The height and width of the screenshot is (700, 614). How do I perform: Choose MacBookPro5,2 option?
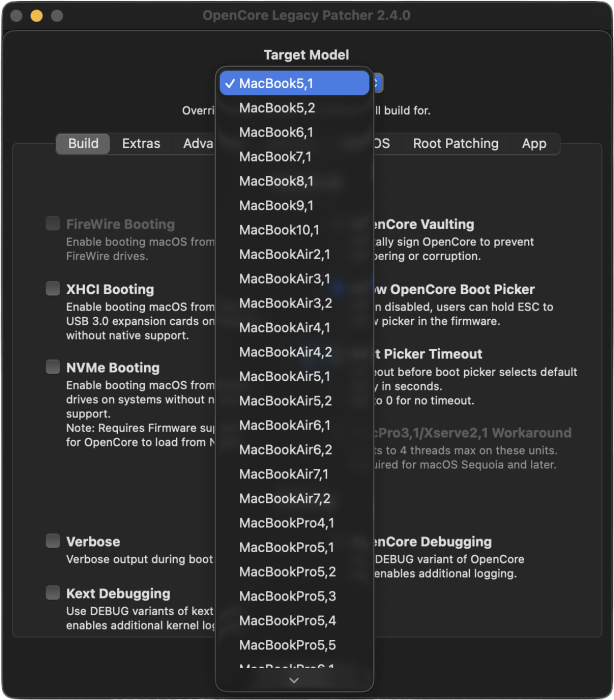pyautogui.click(x=294, y=572)
